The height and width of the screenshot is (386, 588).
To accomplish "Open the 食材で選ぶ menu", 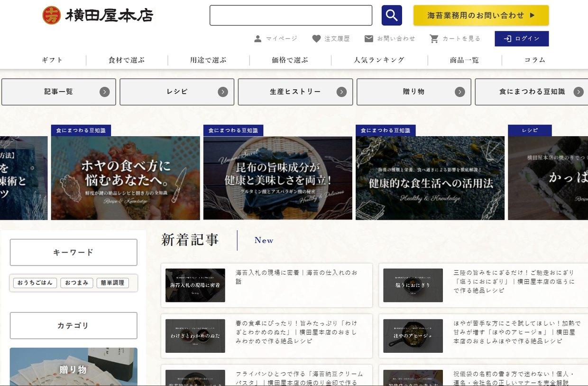I will click(127, 60).
